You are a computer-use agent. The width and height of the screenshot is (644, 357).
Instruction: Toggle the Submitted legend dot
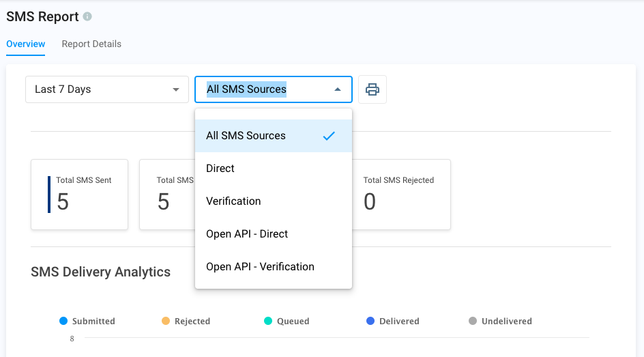point(63,321)
